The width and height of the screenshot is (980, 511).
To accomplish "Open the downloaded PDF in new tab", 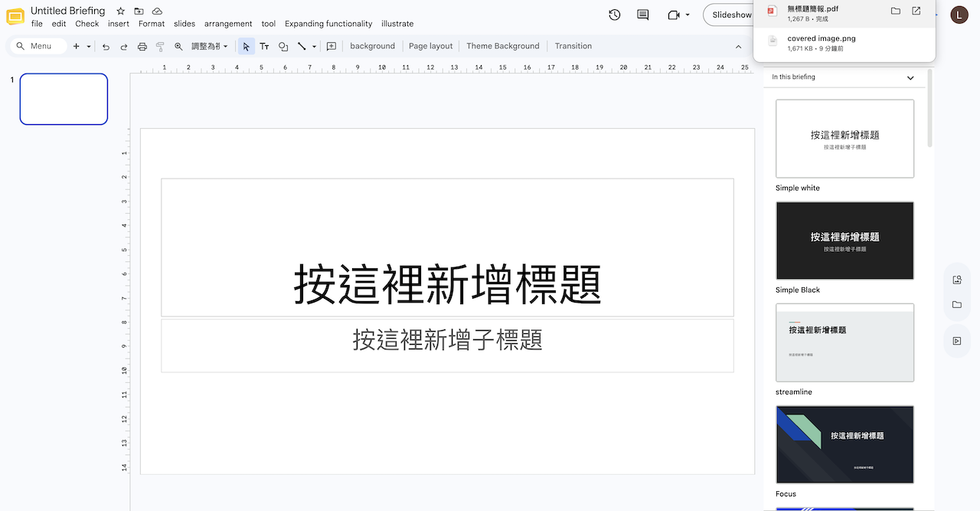I will click(x=916, y=11).
